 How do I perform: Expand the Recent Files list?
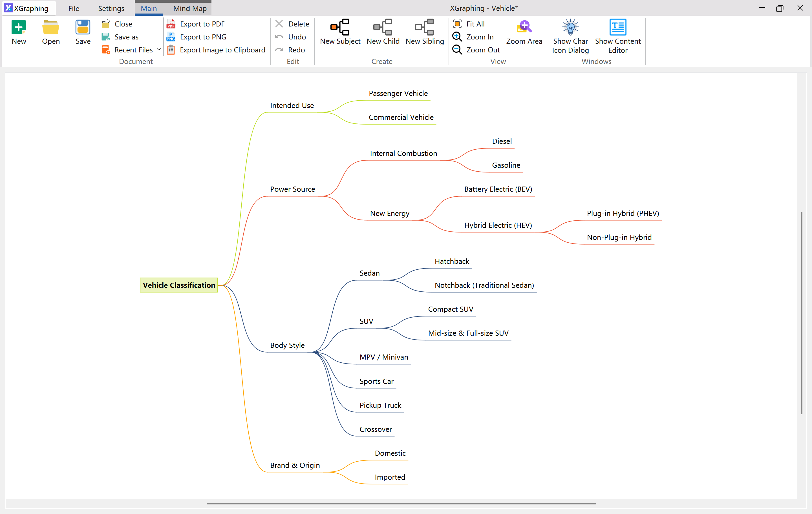[159, 50]
